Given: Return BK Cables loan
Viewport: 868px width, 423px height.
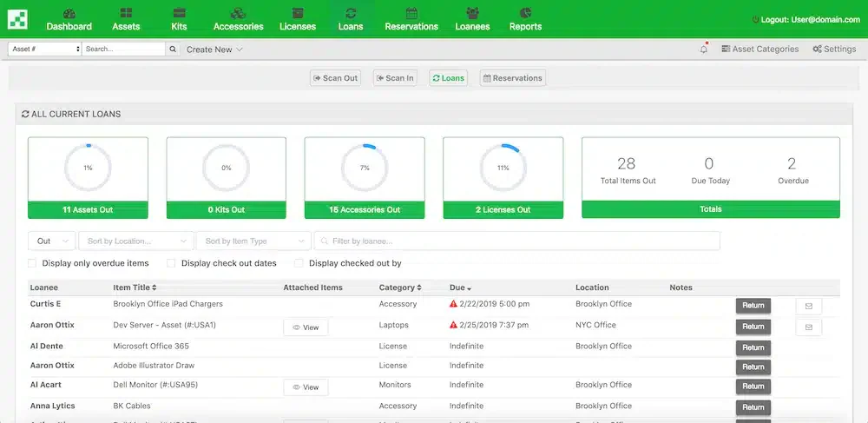Looking at the screenshot, I should point(753,407).
